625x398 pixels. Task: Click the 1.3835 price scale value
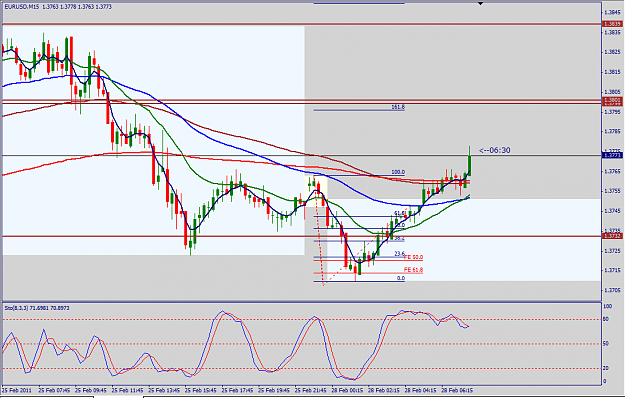(x=613, y=32)
